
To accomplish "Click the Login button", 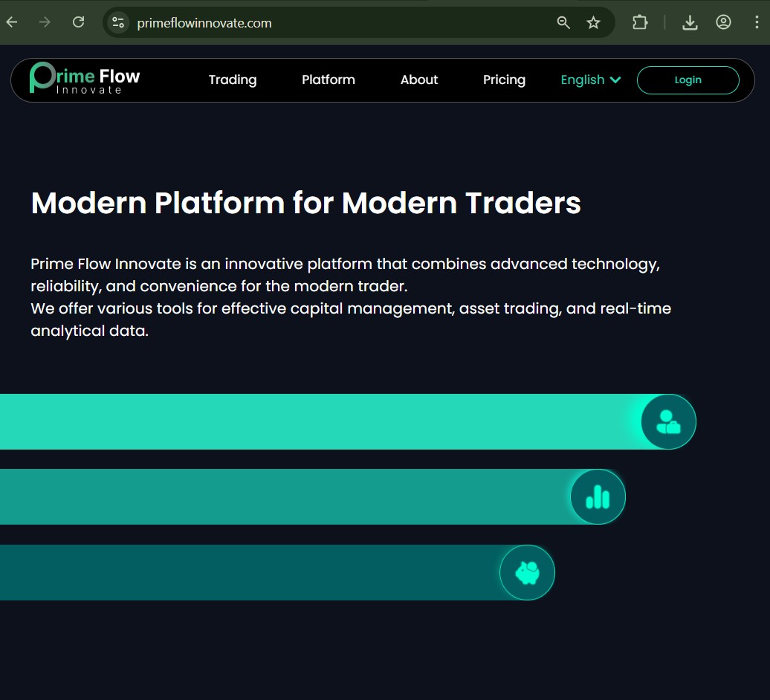I will point(687,80).
